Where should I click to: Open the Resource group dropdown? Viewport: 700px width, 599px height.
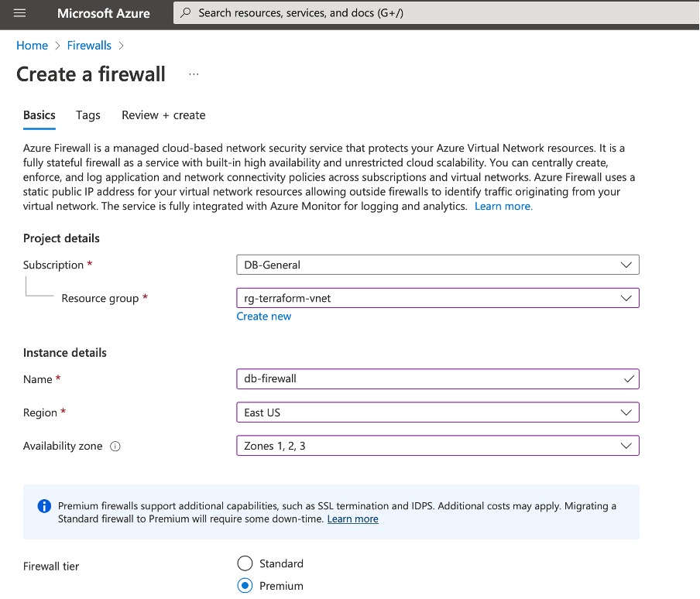click(437, 298)
